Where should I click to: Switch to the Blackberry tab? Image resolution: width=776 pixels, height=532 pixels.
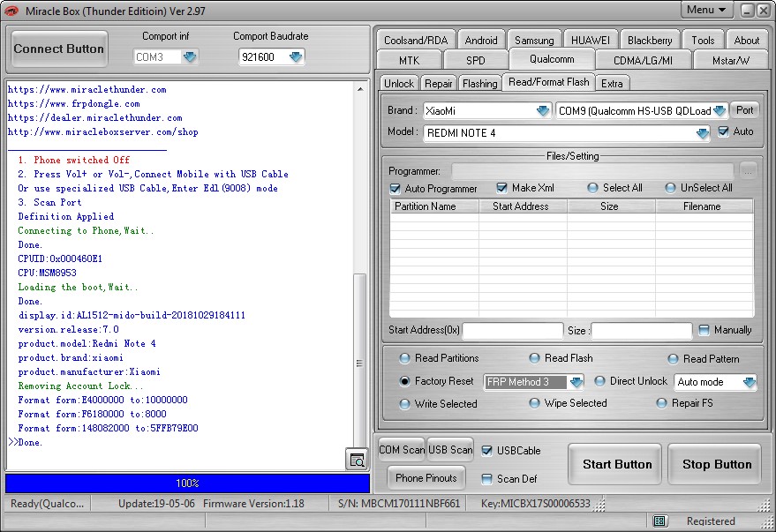coord(650,40)
